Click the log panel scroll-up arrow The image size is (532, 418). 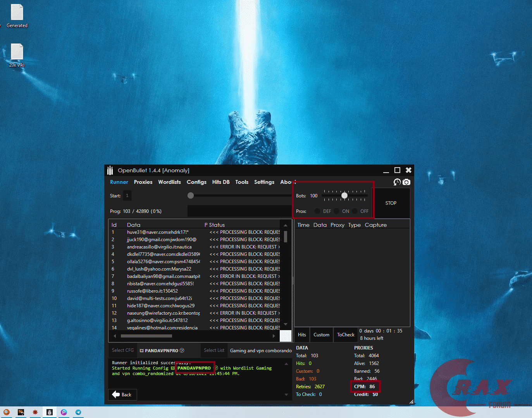[x=286, y=364]
